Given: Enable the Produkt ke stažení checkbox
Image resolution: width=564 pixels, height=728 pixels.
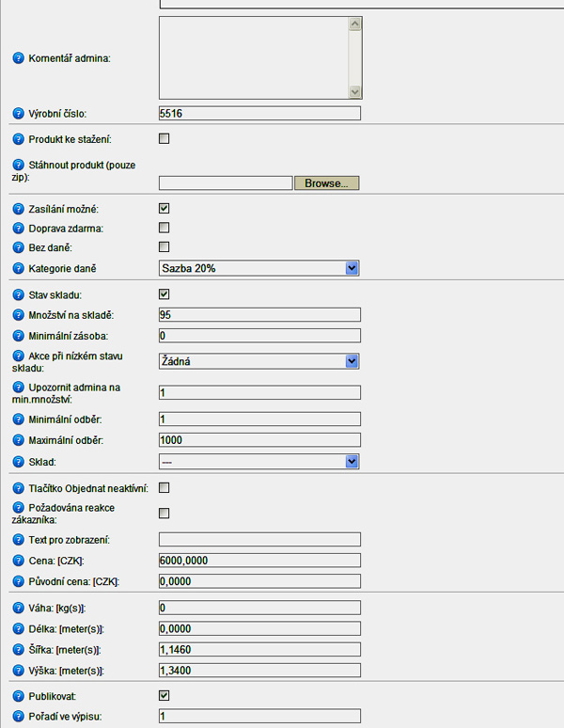Looking at the screenshot, I should pos(164,138).
